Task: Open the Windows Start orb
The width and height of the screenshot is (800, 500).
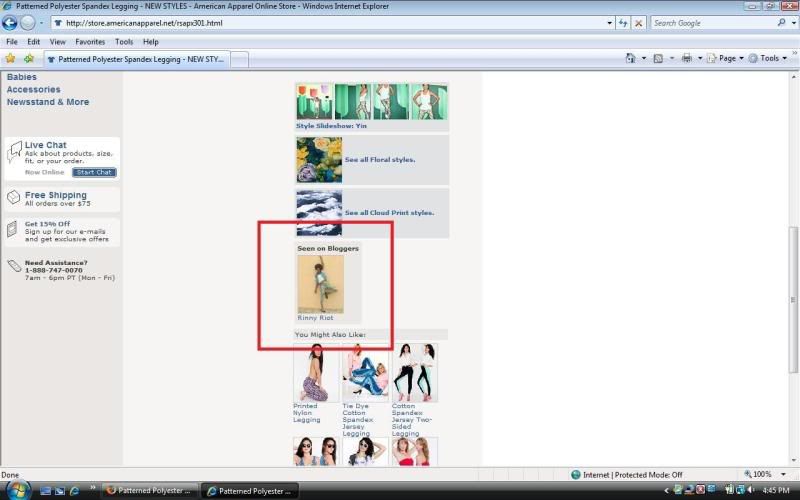Action: (17, 490)
